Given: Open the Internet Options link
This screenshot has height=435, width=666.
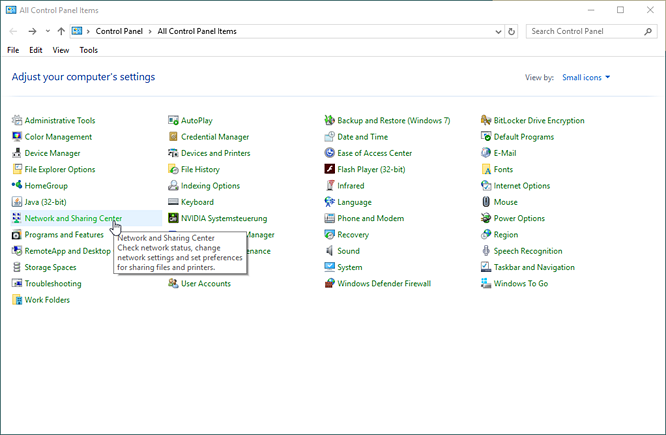Looking at the screenshot, I should tap(522, 186).
